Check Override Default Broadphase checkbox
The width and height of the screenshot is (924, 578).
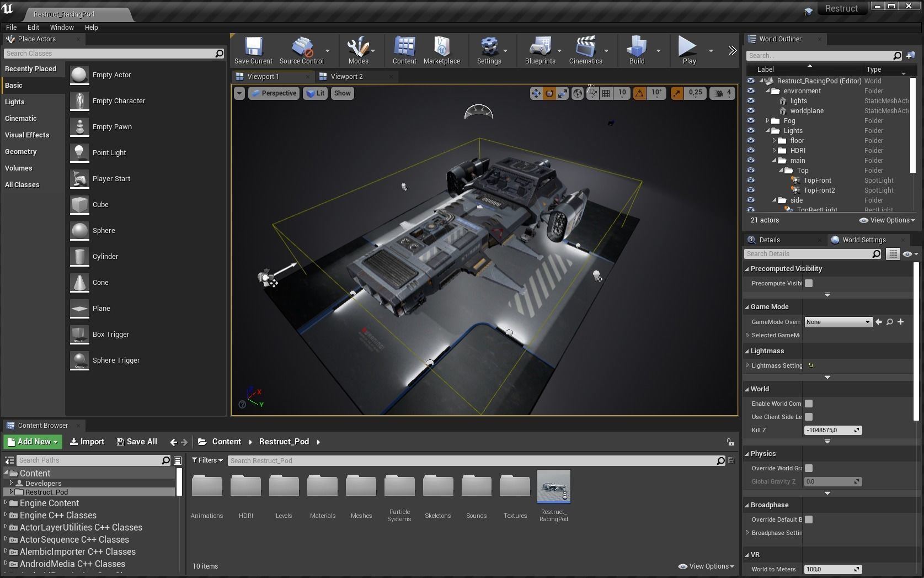point(809,519)
